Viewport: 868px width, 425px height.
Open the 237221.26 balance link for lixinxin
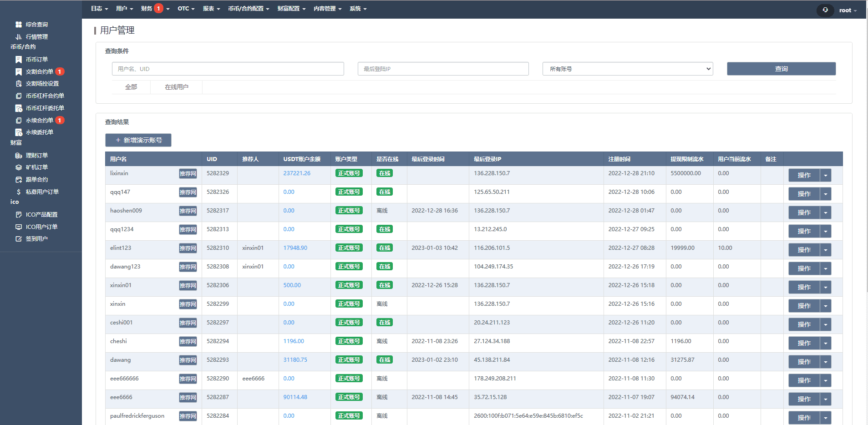click(x=297, y=173)
